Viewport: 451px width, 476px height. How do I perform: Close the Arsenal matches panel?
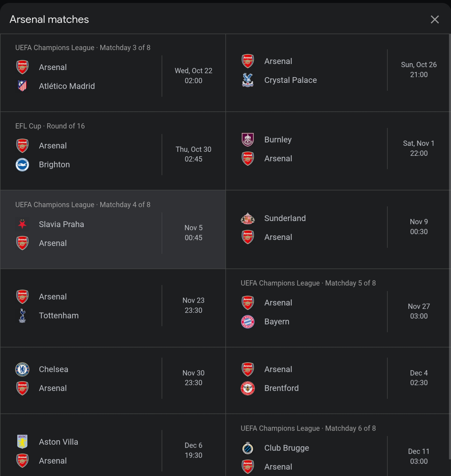(x=435, y=19)
